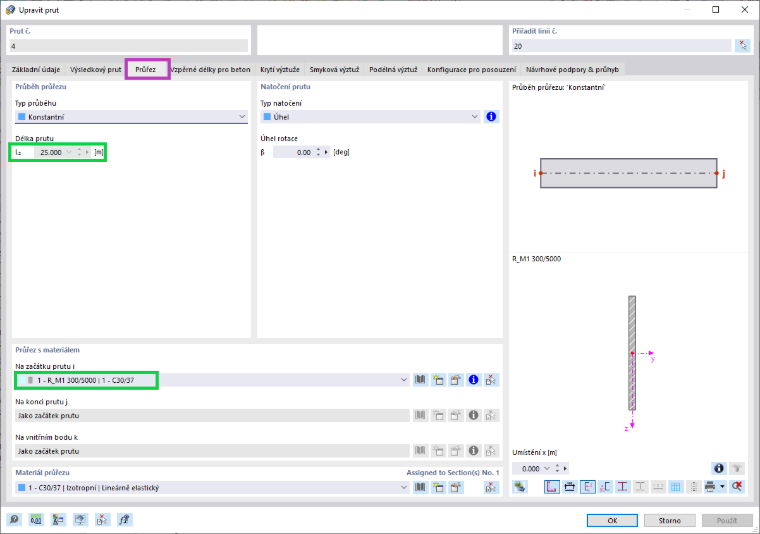Image resolution: width=760 pixels, height=534 pixels.
Task: Open the Typ natočení Úhel dropdown
Action: [475, 117]
